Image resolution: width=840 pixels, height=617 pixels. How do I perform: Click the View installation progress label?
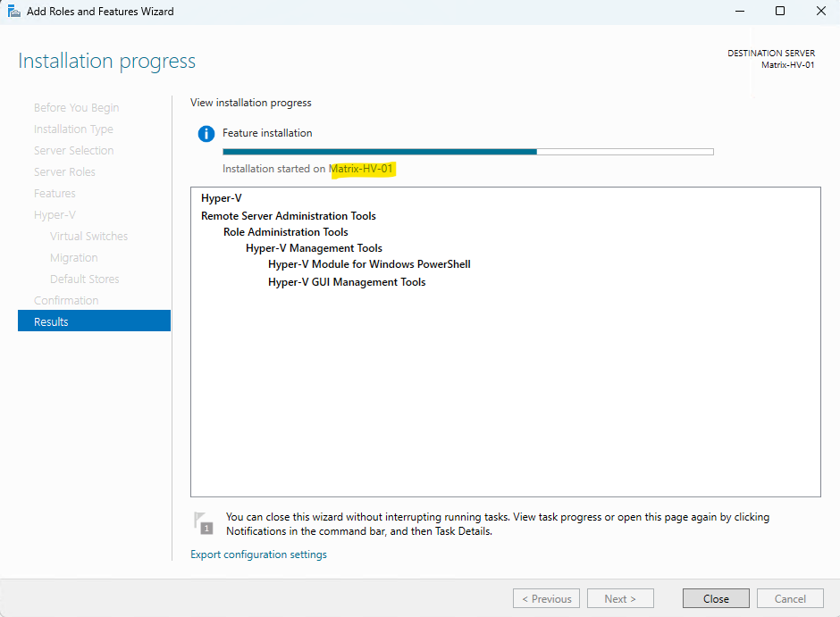[251, 102]
